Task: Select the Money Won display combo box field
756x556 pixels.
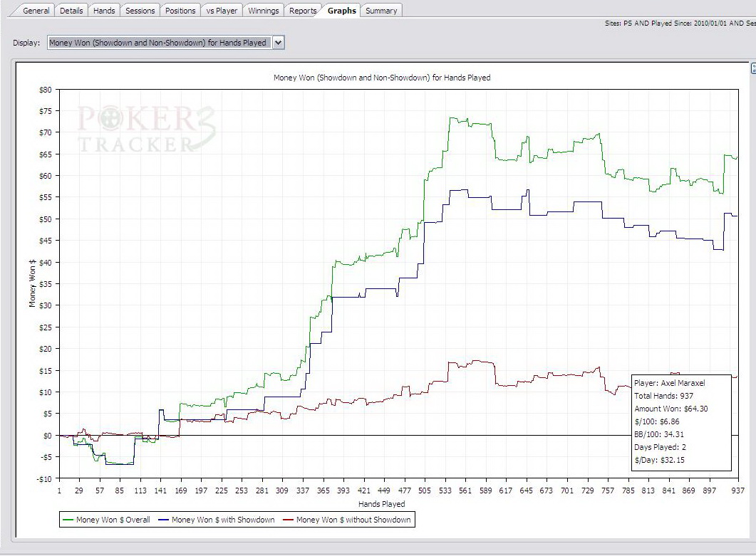Action: coord(158,43)
